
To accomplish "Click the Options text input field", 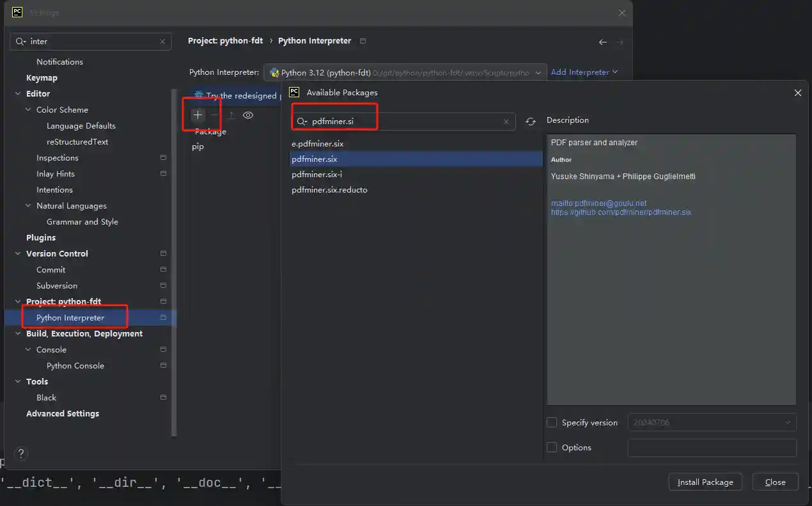I will [712, 448].
